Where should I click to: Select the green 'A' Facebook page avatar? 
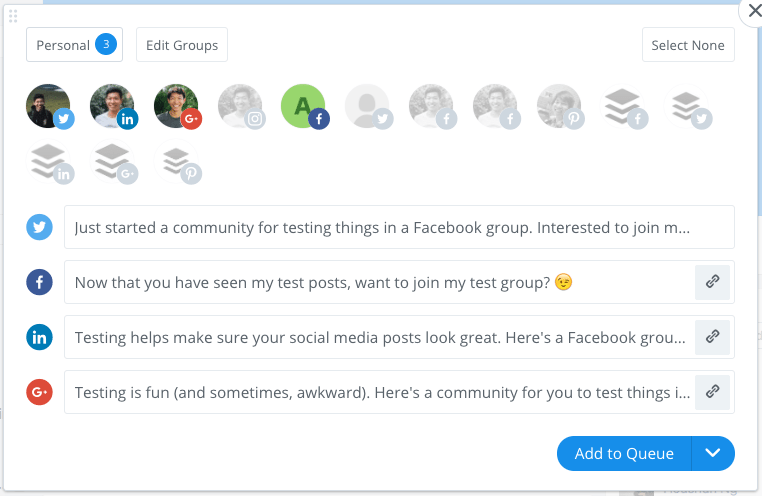click(x=304, y=106)
